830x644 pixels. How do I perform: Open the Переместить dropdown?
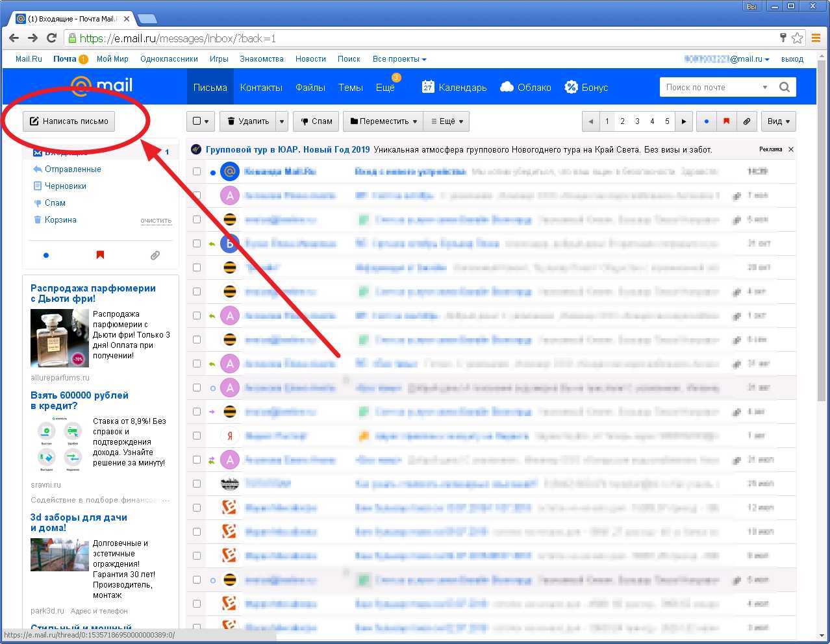coord(384,121)
